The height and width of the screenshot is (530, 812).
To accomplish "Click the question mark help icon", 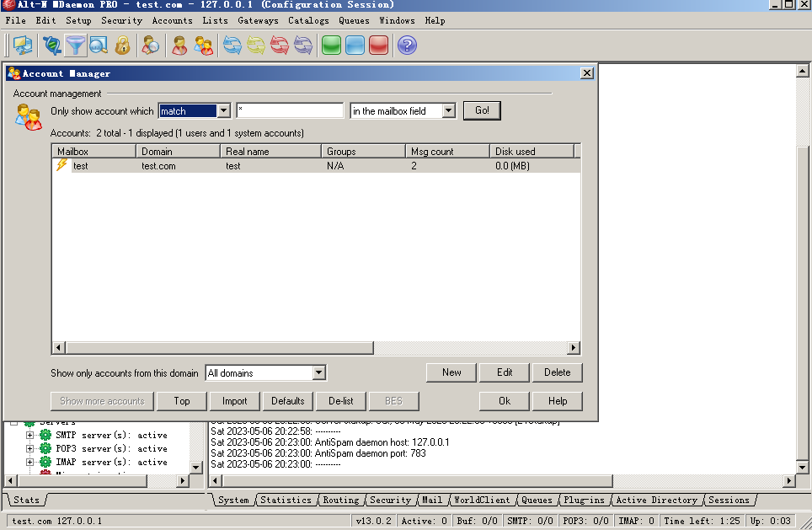I will 407,45.
